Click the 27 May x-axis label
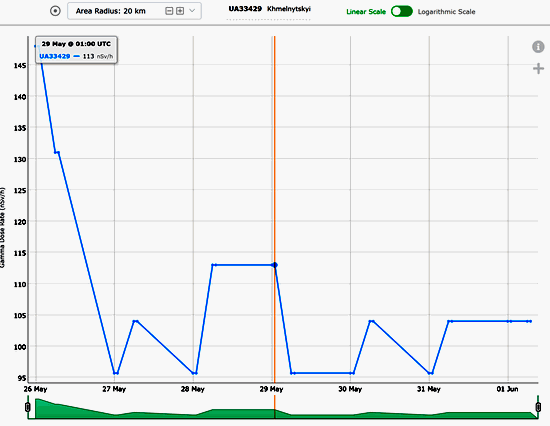The height and width of the screenshot is (426, 550). click(x=114, y=389)
